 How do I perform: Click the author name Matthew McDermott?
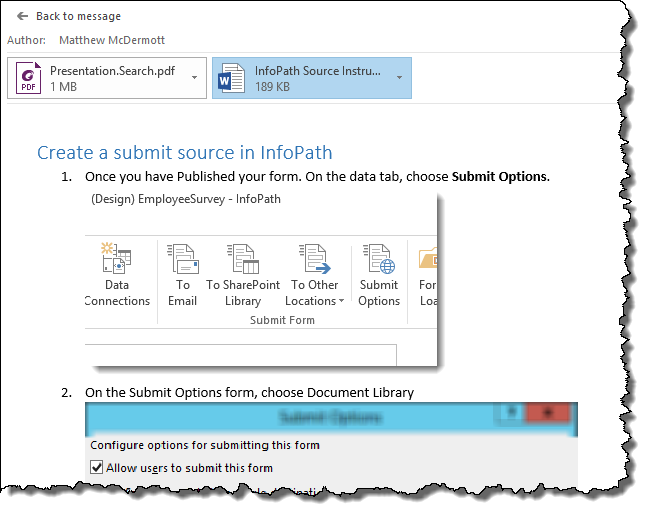[112, 40]
